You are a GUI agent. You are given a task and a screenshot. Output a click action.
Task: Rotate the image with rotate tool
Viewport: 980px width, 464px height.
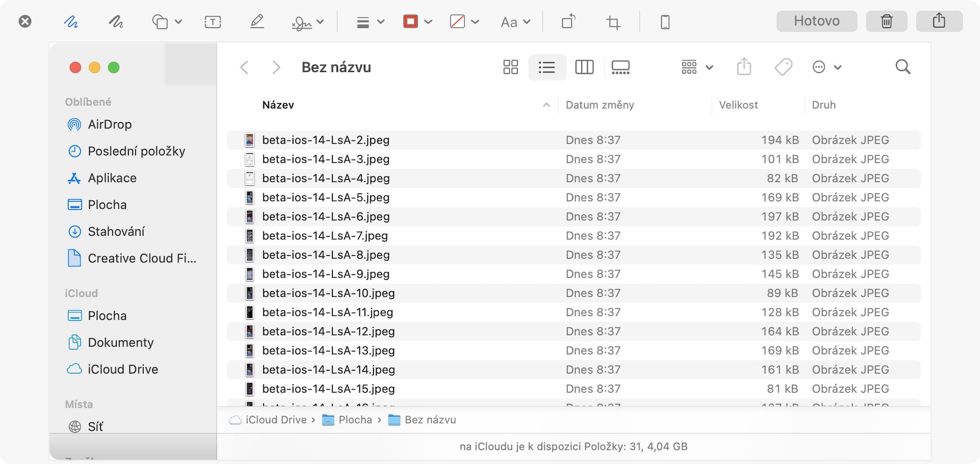click(568, 22)
